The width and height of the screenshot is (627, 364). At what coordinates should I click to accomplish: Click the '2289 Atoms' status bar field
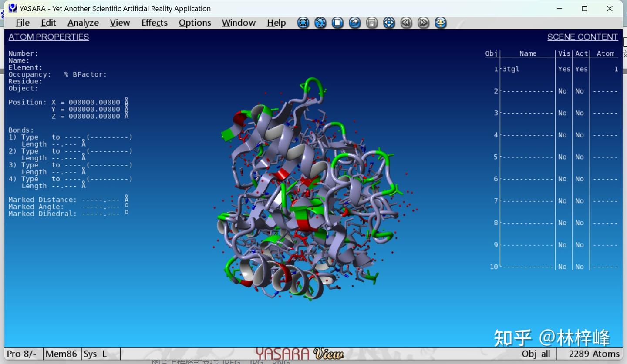[594, 354]
